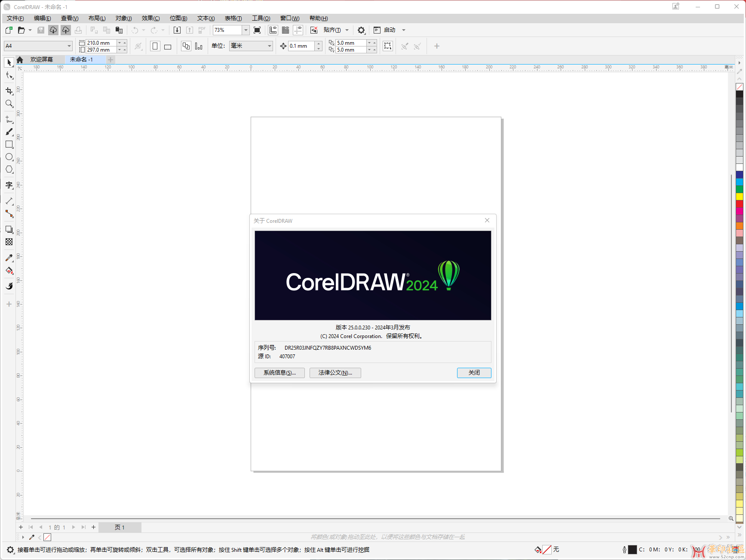Toggle All pages layout option
Viewport: 746px width, 560px height.
186,46
